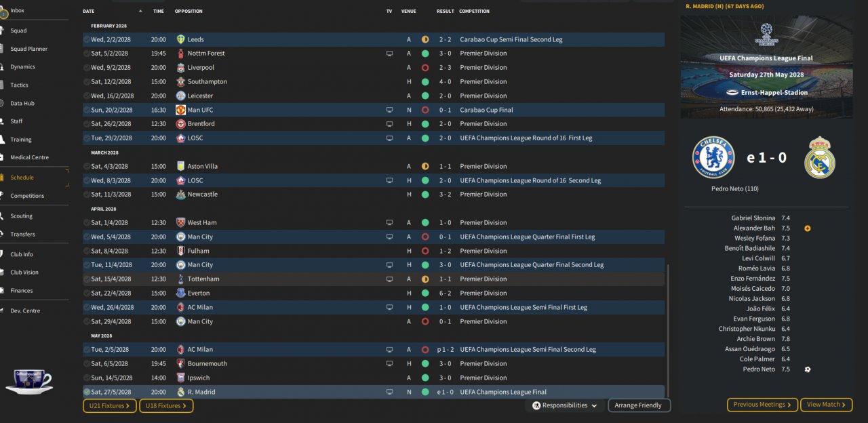The image size is (868, 423).
Task: Click the West Ham club badge
Action: (180, 222)
